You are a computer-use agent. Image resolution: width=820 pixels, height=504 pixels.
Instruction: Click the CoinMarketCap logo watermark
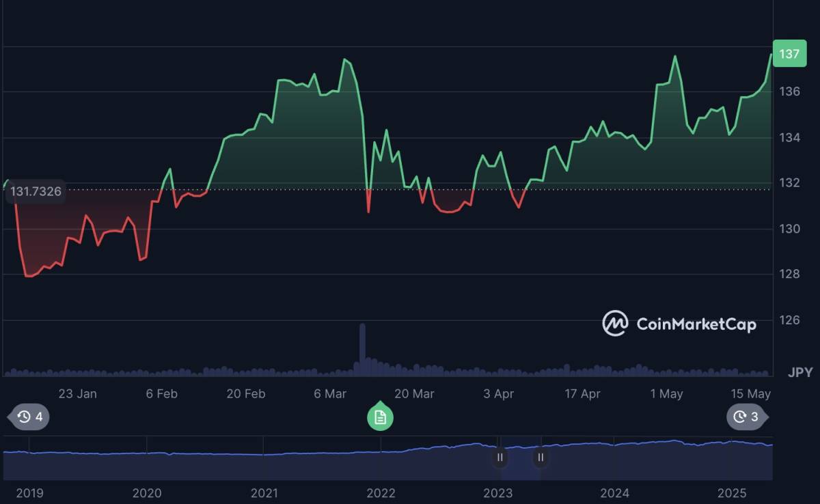coord(679,324)
